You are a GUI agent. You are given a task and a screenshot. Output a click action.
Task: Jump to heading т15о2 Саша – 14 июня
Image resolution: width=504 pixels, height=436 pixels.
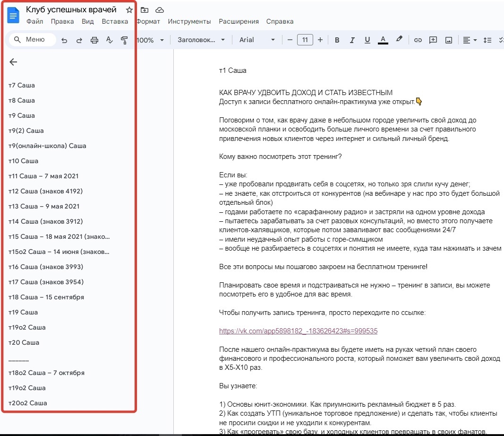click(59, 252)
